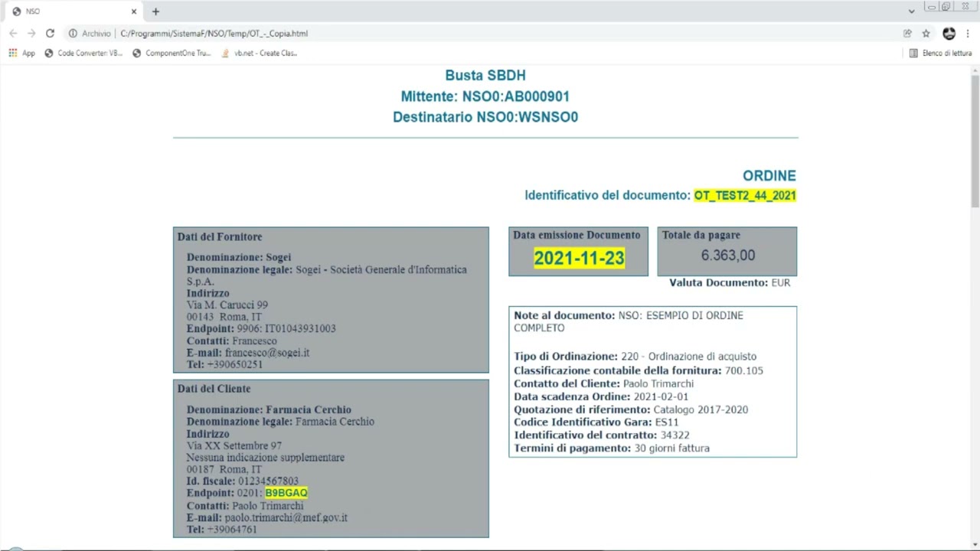Select the NSO browser tab
This screenshot has height=551, width=980.
(x=74, y=11)
